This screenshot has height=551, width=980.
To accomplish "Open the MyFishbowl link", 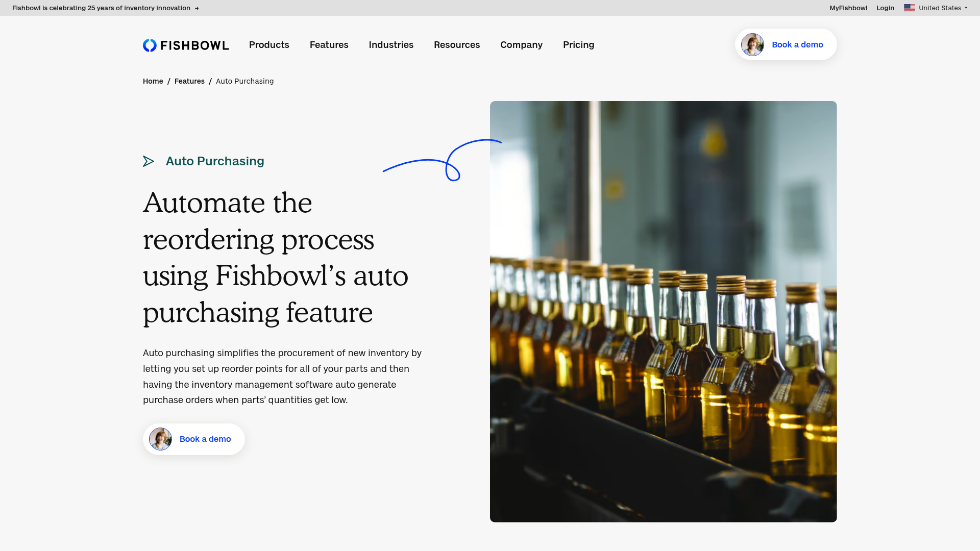I will (848, 8).
